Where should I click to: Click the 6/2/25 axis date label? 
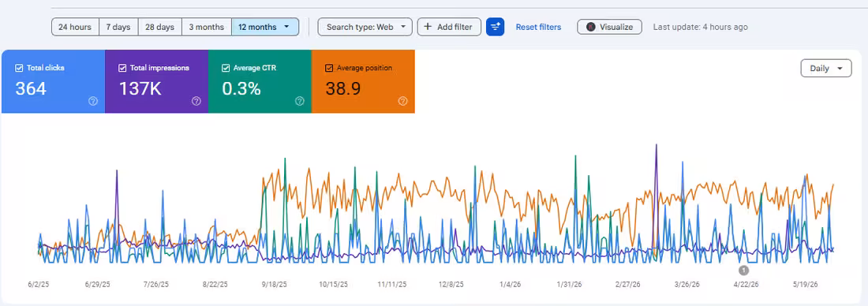(39, 285)
